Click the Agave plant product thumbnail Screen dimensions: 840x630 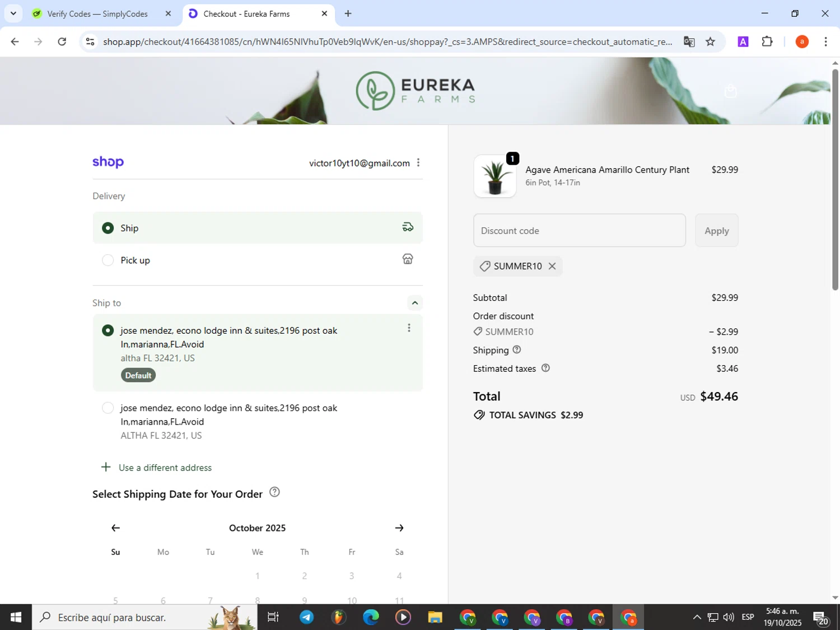coord(495,176)
